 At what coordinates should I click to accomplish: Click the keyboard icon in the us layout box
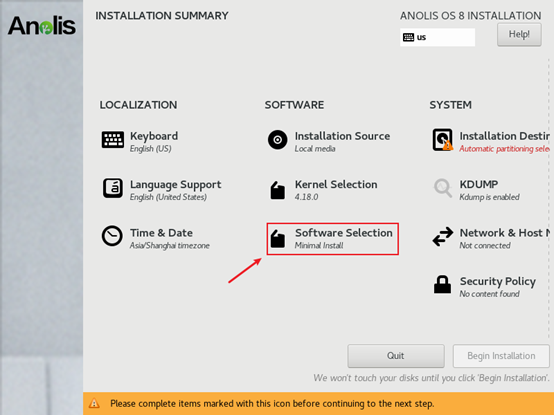pyautogui.click(x=408, y=37)
